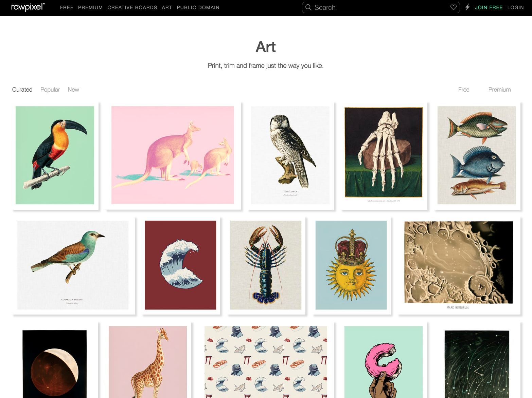
Task: Open the PREMIUM menu item
Action: click(x=90, y=7)
